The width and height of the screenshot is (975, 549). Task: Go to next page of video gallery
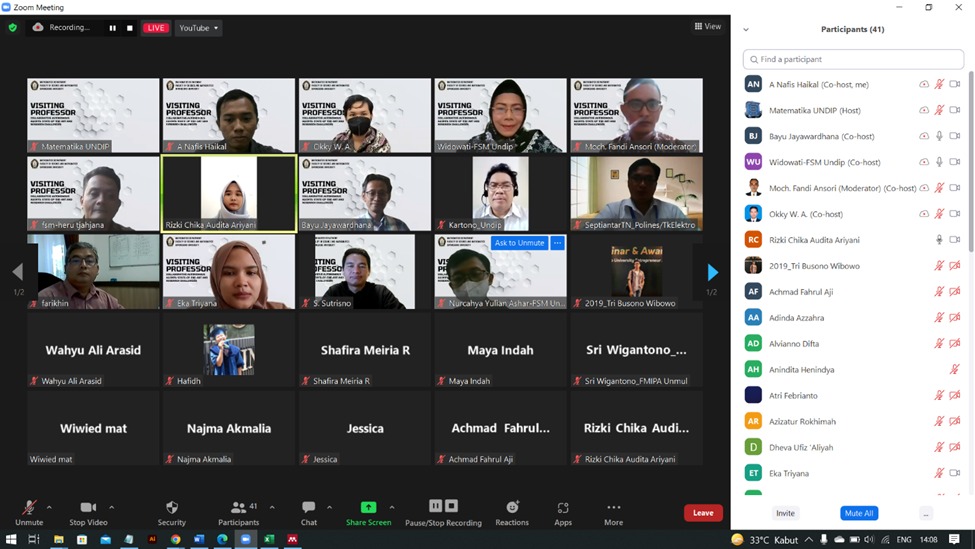pyautogui.click(x=712, y=272)
